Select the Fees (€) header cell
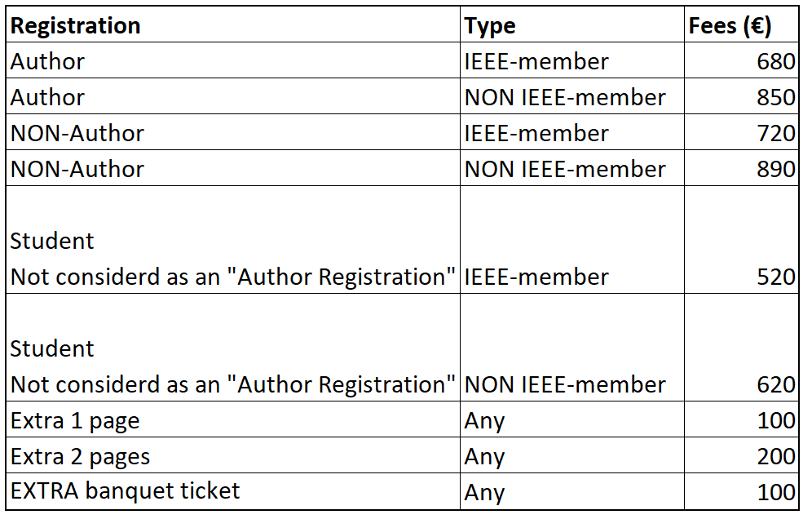The width and height of the screenshot is (812, 519). pos(742,24)
